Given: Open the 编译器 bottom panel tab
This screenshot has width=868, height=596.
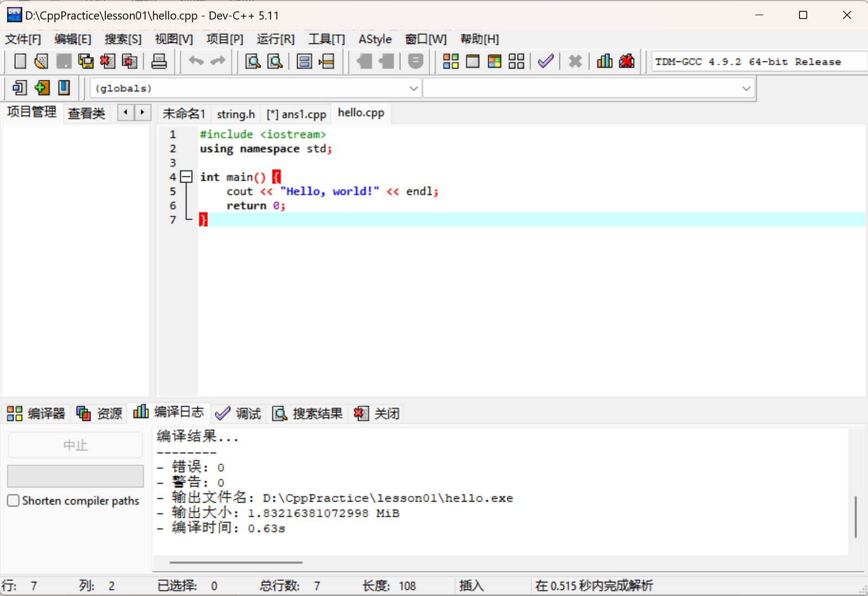Looking at the screenshot, I should 36,414.
